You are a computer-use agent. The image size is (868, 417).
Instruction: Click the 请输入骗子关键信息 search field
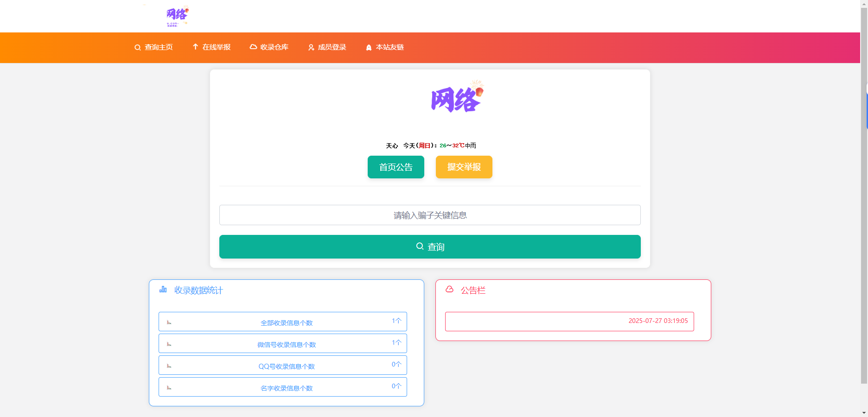[x=429, y=215]
